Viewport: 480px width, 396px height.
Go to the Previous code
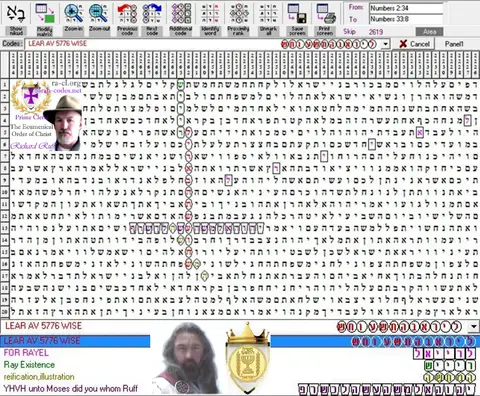127,13
